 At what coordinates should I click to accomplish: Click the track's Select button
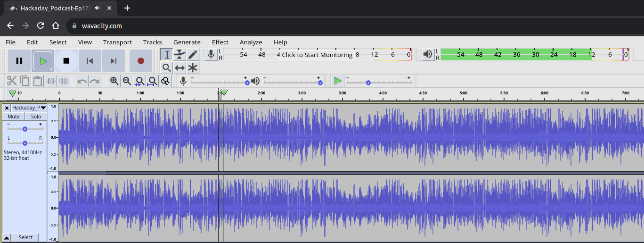[x=25, y=237]
